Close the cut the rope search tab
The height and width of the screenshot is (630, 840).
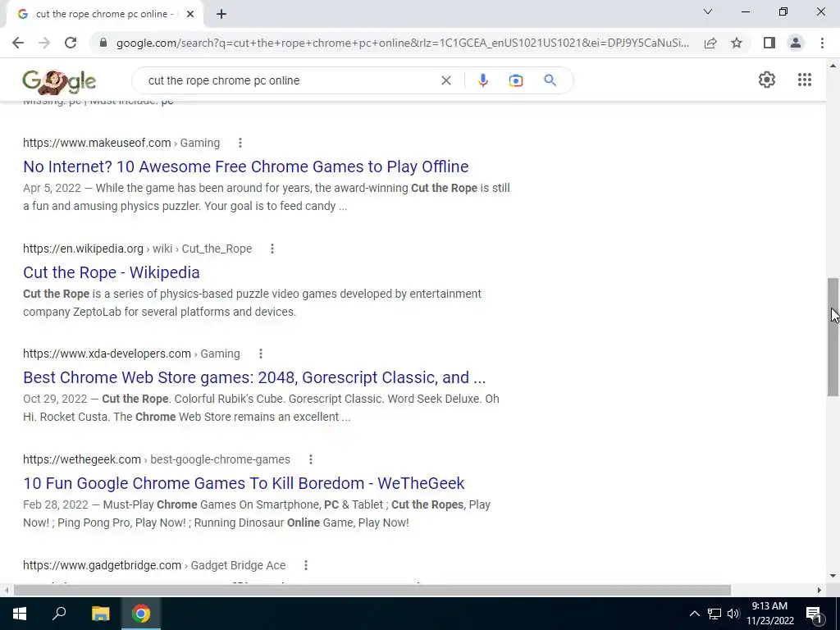190,15
